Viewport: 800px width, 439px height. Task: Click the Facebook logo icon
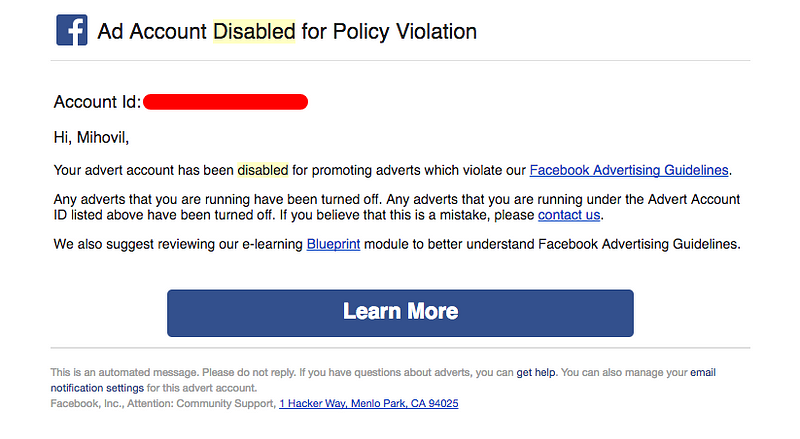click(71, 30)
